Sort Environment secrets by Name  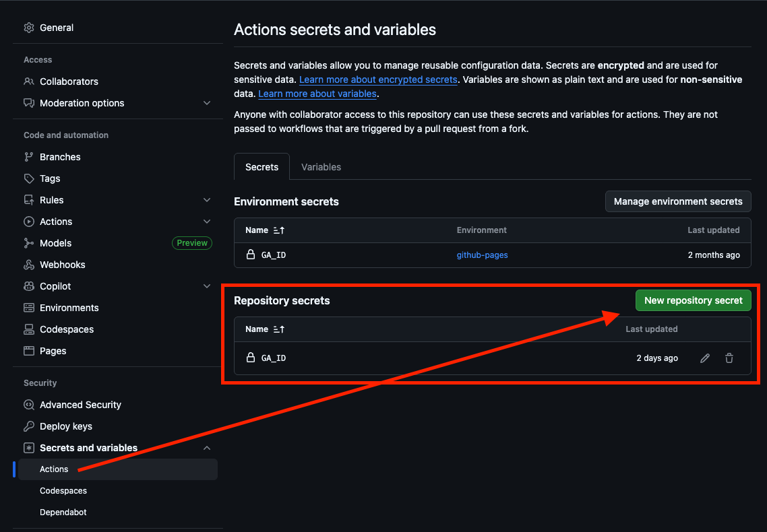[265, 230]
